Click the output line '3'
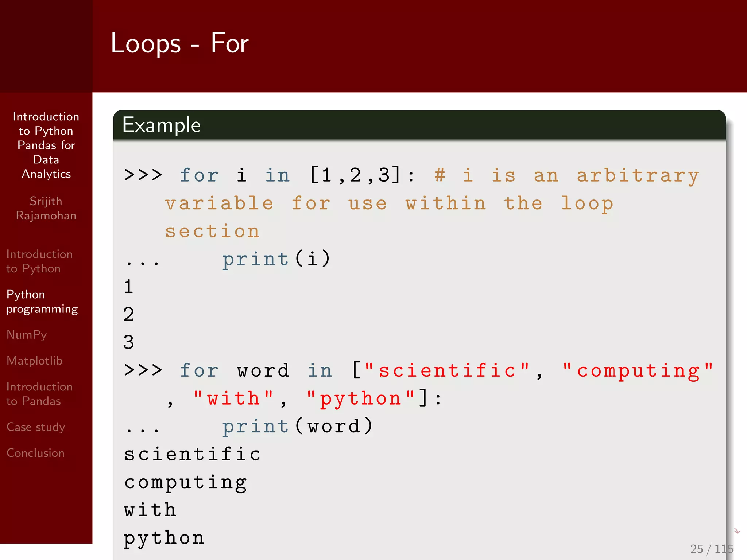The width and height of the screenshot is (747, 560). pos(128,342)
